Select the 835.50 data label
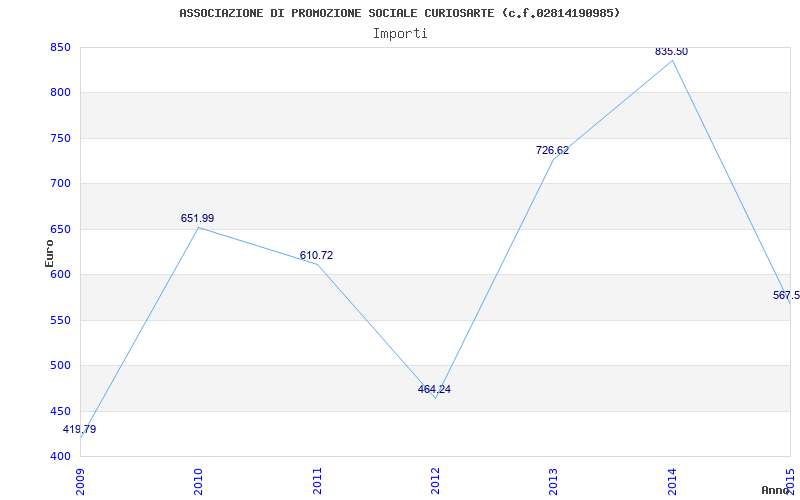Screen dimensions: 800x500 [x=671, y=52]
